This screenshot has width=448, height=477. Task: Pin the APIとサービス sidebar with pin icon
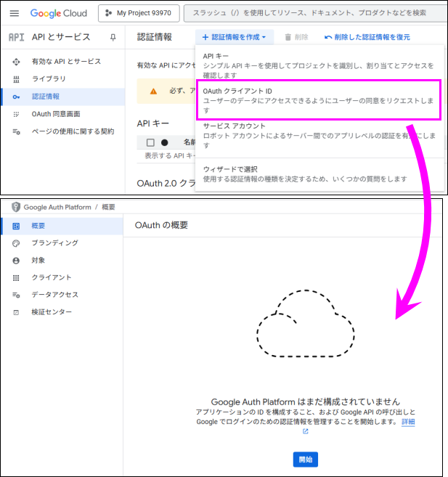[x=113, y=37]
